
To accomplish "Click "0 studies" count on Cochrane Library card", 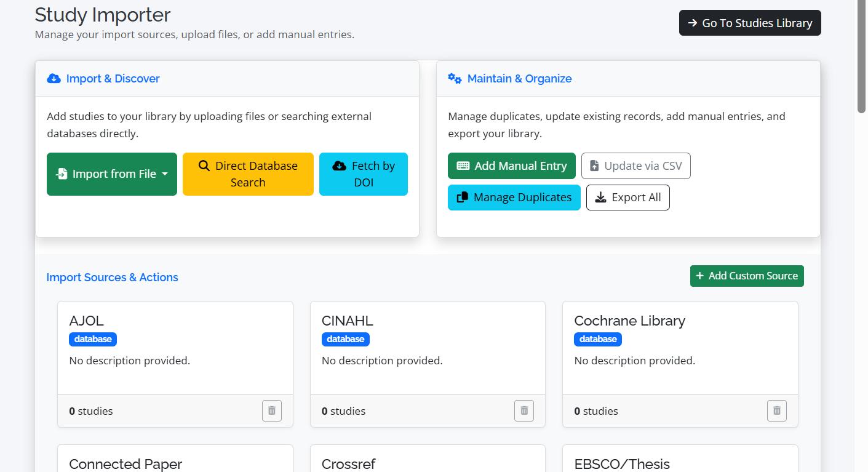I will point(596,411).
